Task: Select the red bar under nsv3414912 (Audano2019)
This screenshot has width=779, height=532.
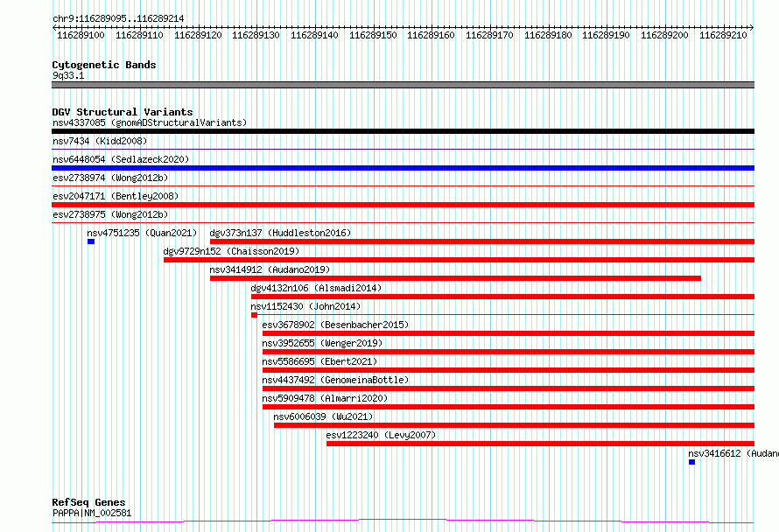Action: [x=455, y=278]
